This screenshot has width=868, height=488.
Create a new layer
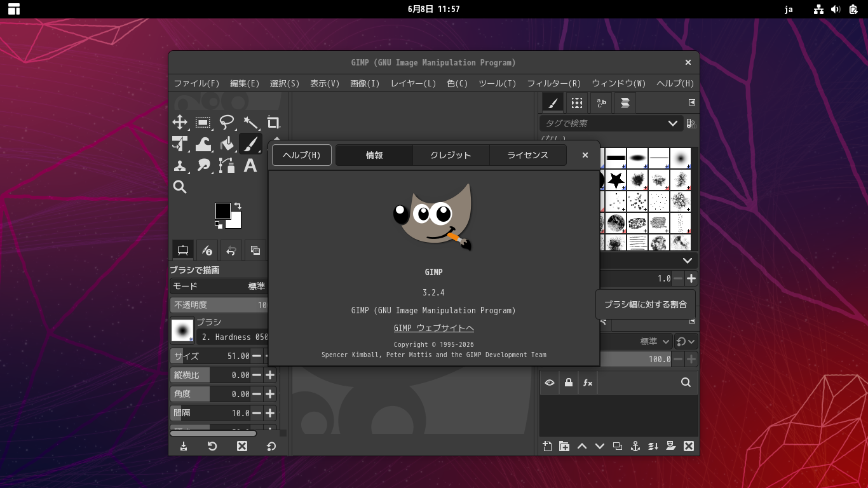tap(547, 446)
